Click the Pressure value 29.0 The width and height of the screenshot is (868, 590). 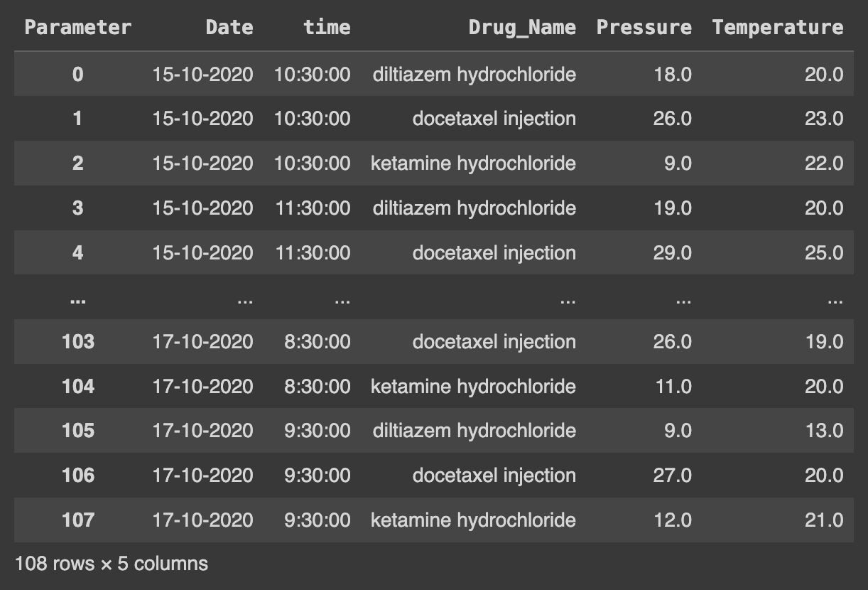pyautogui.click(x=672, y=253)
